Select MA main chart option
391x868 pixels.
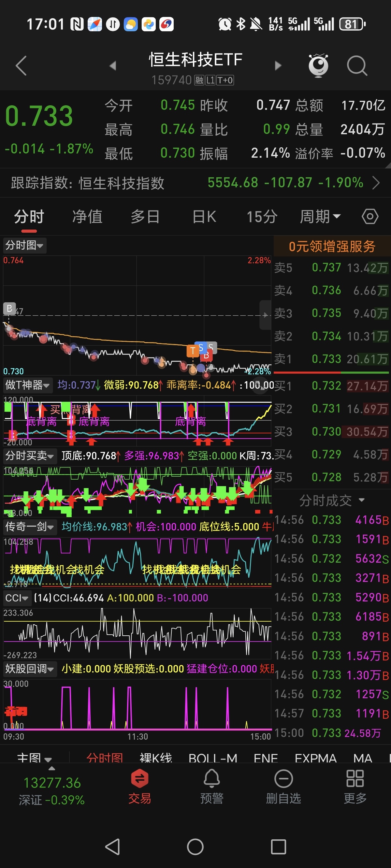point(363,758)
